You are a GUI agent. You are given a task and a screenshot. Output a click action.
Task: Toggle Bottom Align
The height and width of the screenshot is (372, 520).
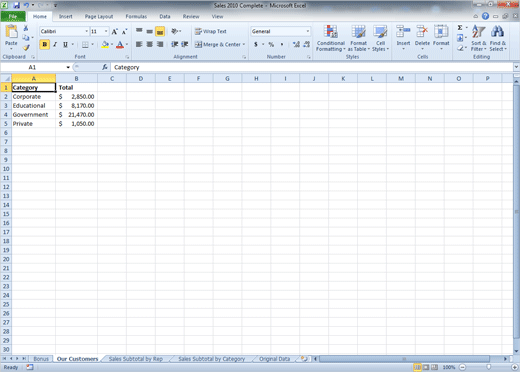(160, 31)
